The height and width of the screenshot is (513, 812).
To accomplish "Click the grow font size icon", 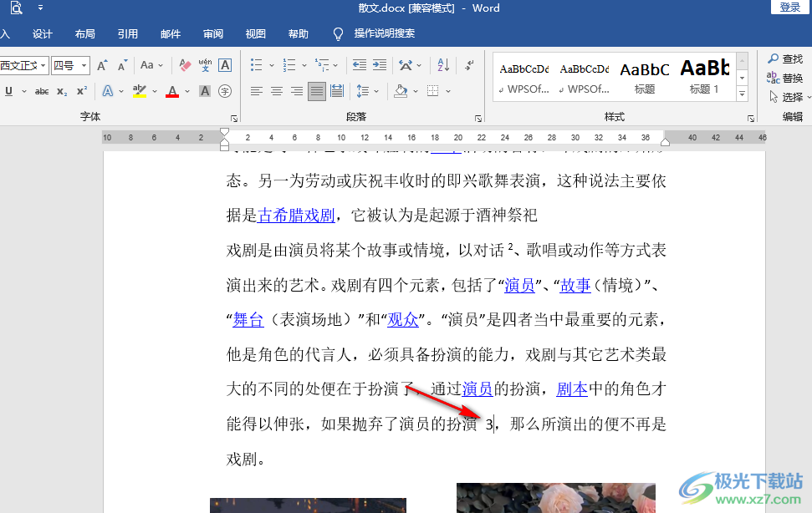I will 102,65.
